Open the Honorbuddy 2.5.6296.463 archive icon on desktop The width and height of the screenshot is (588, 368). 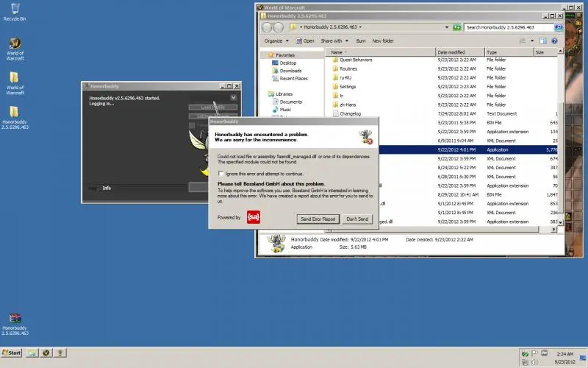15,324
